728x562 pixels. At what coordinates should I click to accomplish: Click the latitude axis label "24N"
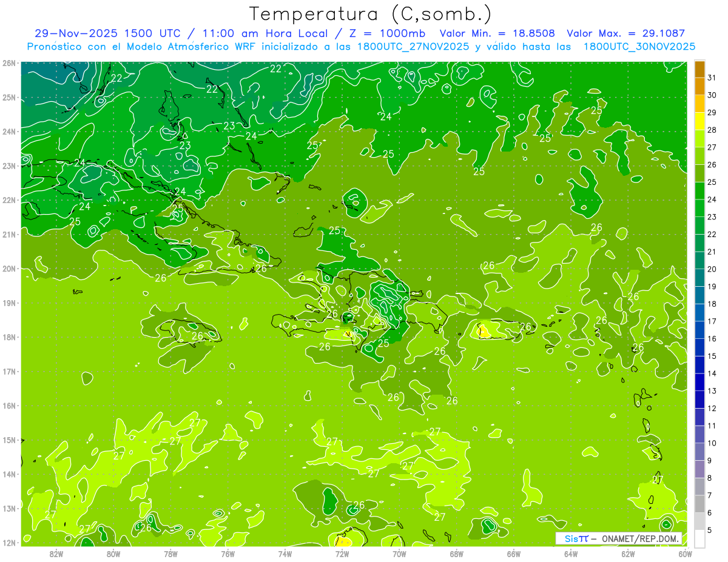click(x=9, y=132)
